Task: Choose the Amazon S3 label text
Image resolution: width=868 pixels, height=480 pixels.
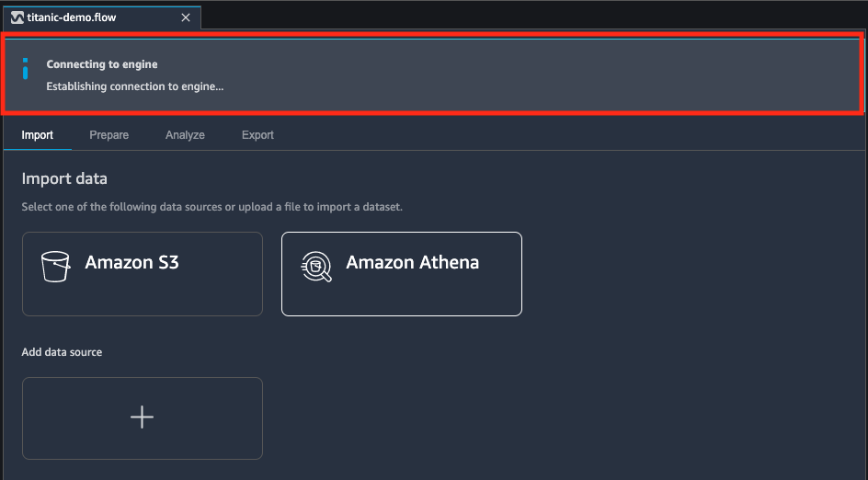Action: pos(131,263)
